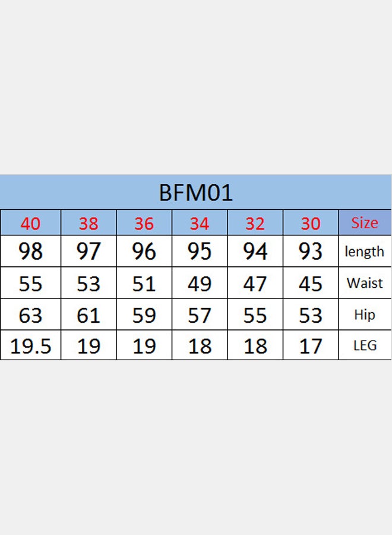Click the length value 98 cell

click(x=30, y=251)
